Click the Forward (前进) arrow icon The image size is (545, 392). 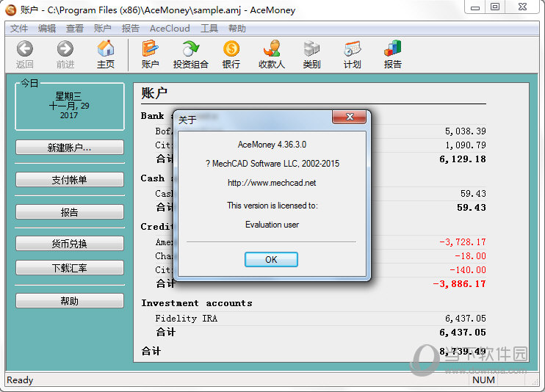(65, 48)
